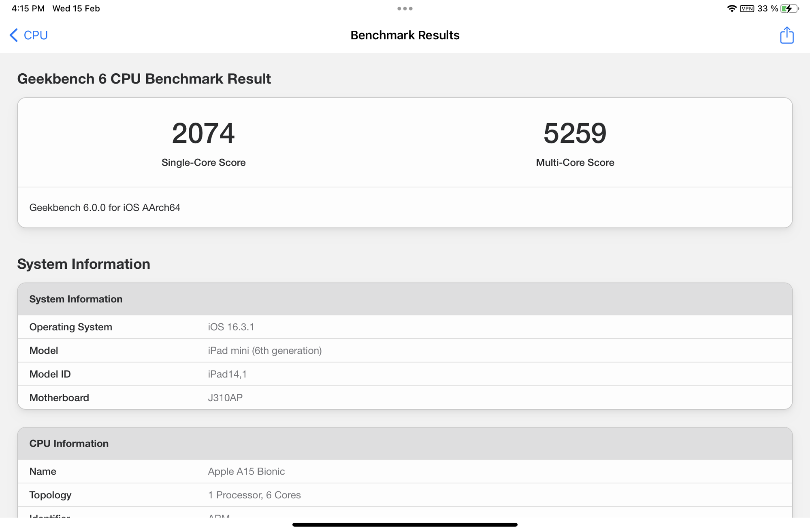Viewport: 810px width, 532px height.
Task: Tap the back chevron arrow
Action: (x=14, y=35)
